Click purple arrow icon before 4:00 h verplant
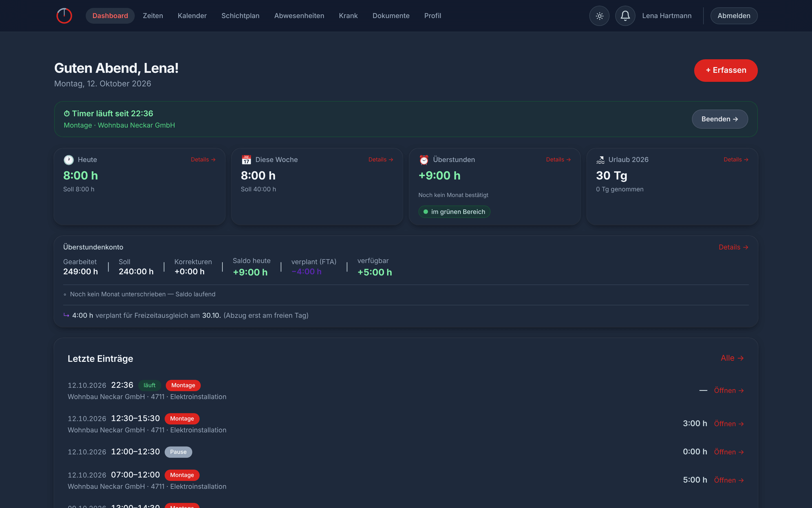 [x=67, y=315]
